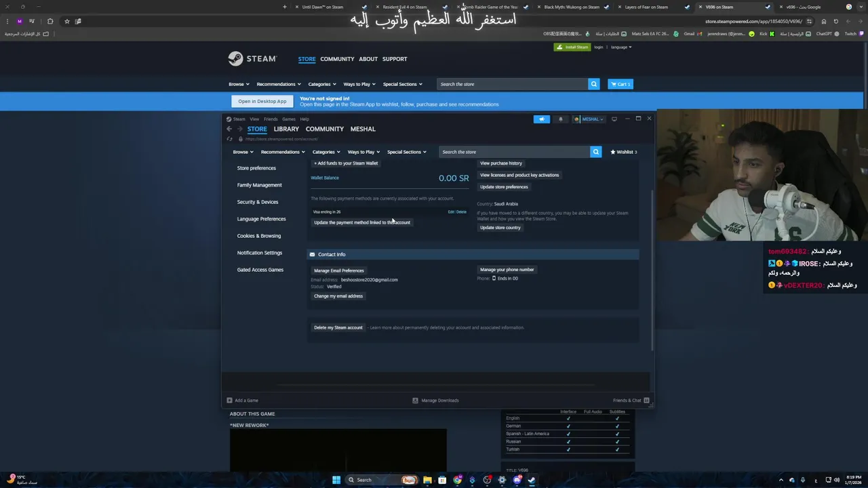Click Update store country

click(500, 228)
